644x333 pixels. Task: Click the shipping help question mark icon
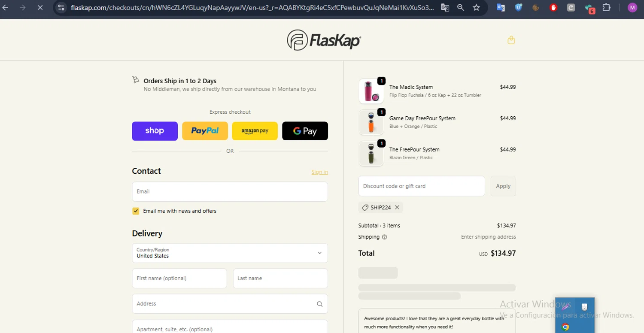click(384, 237)
